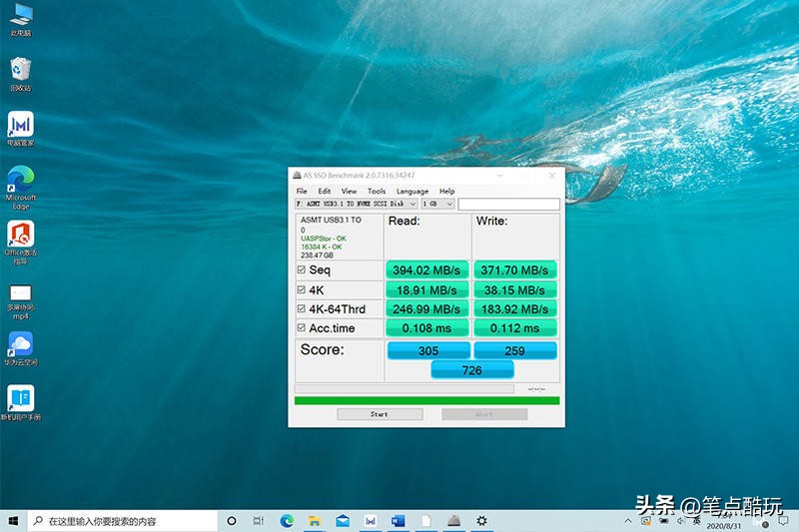This screenshot has width=799, height=532.
Task: Click the Word icon in the taskbar
Action: coord(398,521)
